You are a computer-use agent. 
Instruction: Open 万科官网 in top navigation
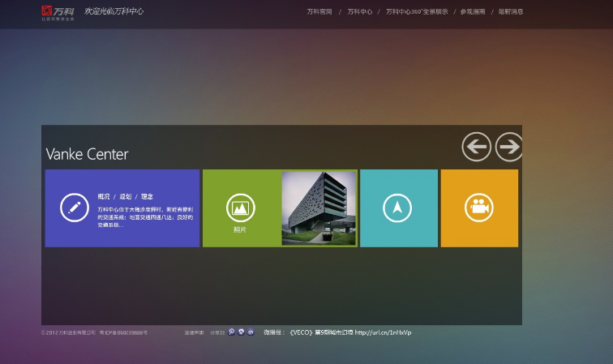click(x=319, y=12)
